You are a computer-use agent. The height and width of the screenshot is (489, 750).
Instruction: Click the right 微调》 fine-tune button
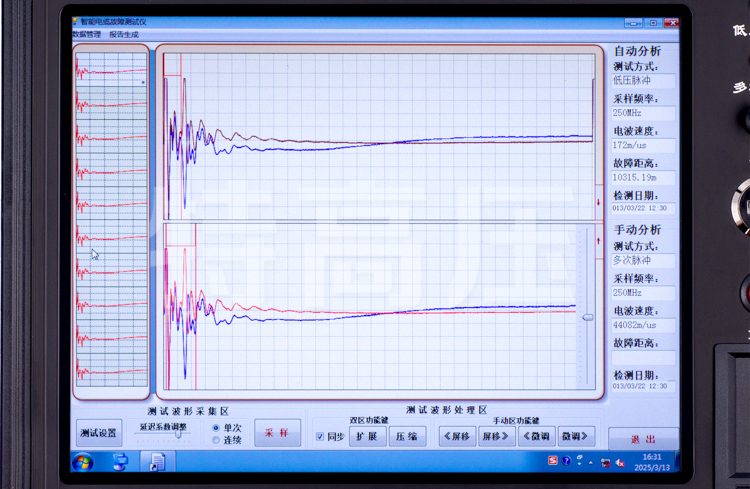pyautogui.click(x=575, y=436)
